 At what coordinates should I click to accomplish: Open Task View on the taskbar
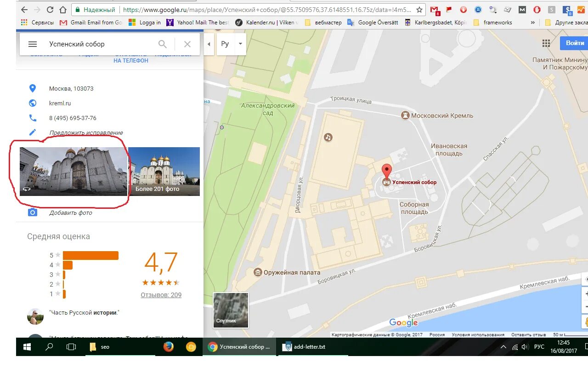tap(71, 347)
